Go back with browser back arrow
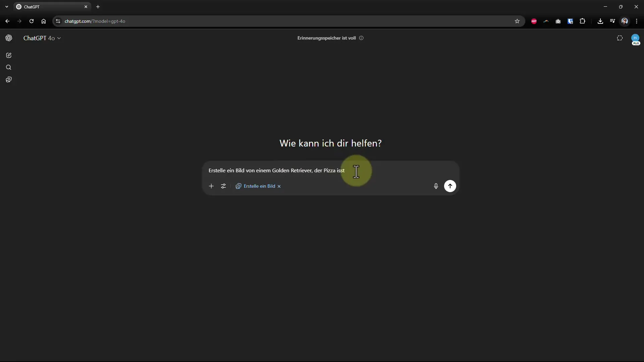This screenshot has height=362, width=644. (x=7, y=21)
